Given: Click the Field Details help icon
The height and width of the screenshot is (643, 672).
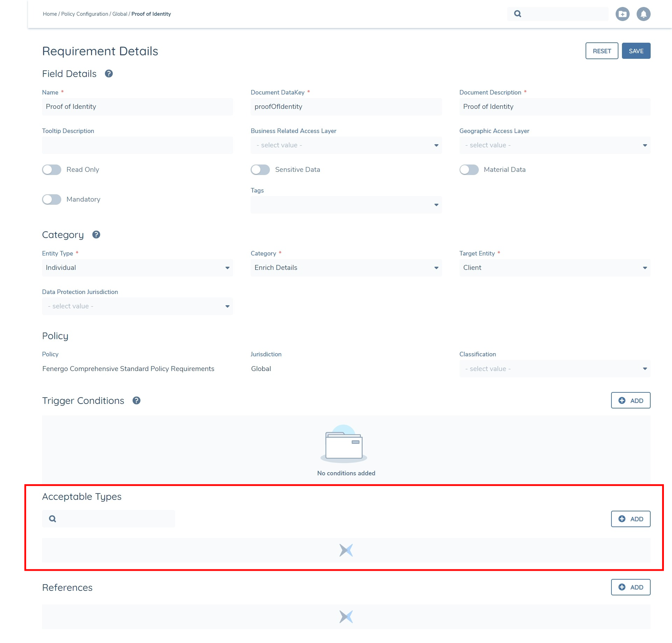Looking at the screenshot, I should tap(109, 74).
